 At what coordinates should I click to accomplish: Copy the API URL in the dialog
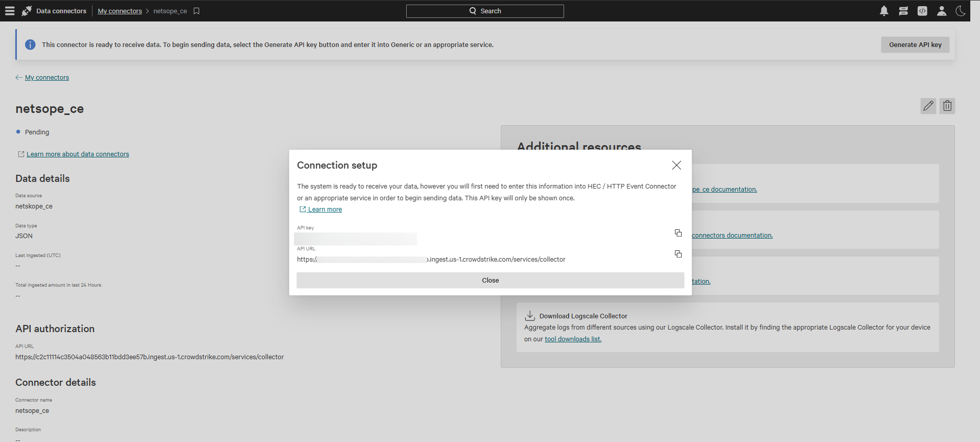pos(678,254)
